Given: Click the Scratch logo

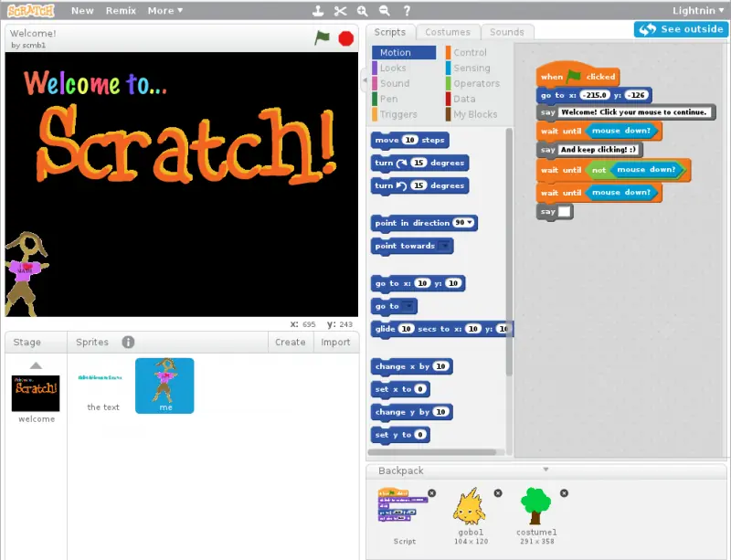Looking at the screenshot, I should pos(31,10).
